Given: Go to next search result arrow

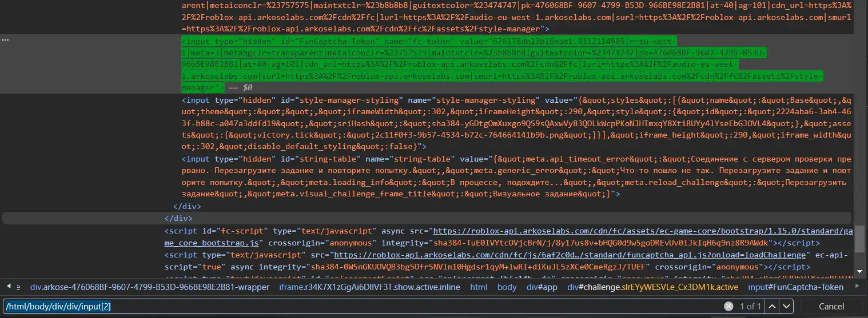Looking at the screenshot, I should pyautogui.click(x=787, y=307).
